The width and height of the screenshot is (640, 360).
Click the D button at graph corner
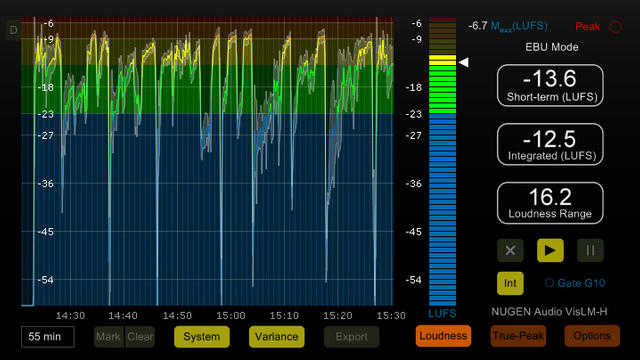pyautogui.click(x=13, y=30)
